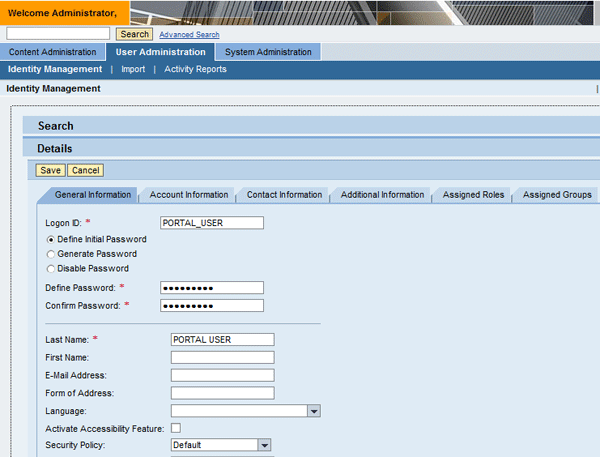Open the Content Administration tab

[x=52, y=52]
